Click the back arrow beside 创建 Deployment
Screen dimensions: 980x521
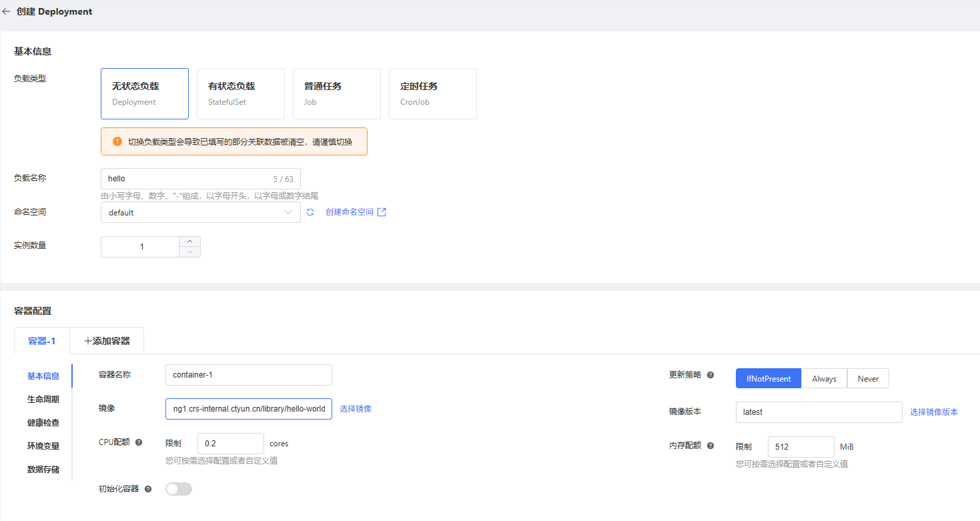click(7, 11)
